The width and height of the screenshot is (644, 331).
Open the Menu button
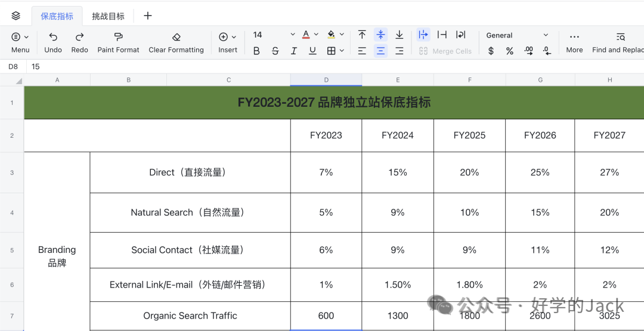[x=20, y=42]
